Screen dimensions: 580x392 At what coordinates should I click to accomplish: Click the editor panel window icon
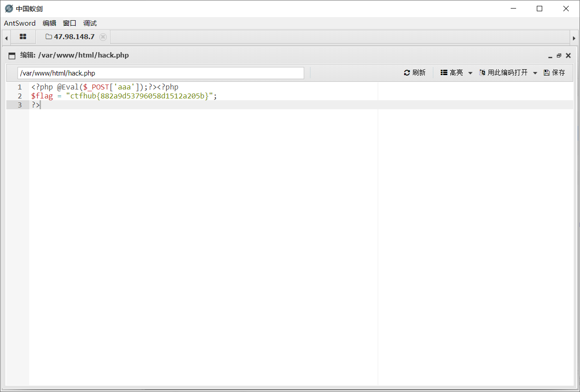click(x=12, y=56)
